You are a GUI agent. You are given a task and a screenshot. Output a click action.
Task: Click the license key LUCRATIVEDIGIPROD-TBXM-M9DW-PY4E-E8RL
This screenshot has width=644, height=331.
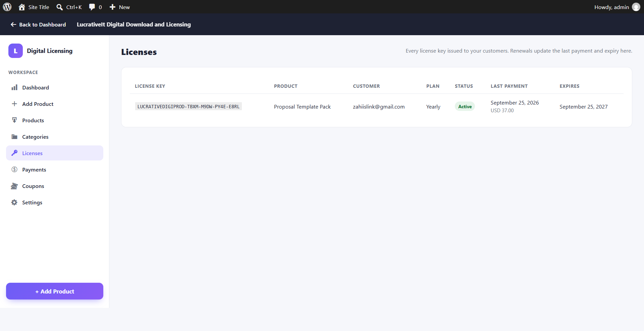[x=189, y=107]
